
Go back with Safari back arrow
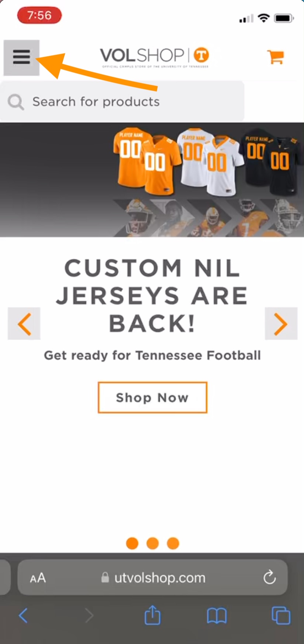tap(23, 616)
